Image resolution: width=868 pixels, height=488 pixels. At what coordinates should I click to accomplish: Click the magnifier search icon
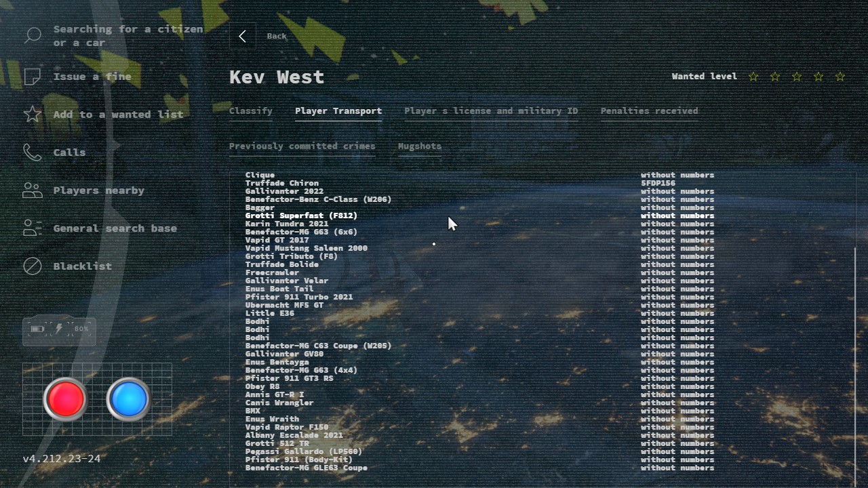point(33,36)
